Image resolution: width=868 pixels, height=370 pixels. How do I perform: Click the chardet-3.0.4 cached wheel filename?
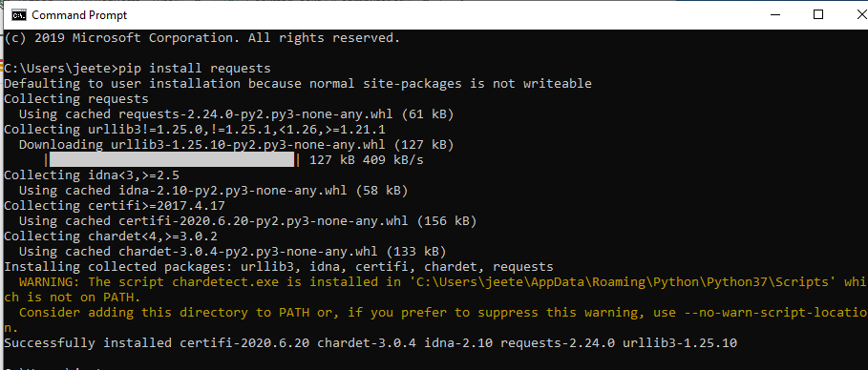tap(248, 252)
